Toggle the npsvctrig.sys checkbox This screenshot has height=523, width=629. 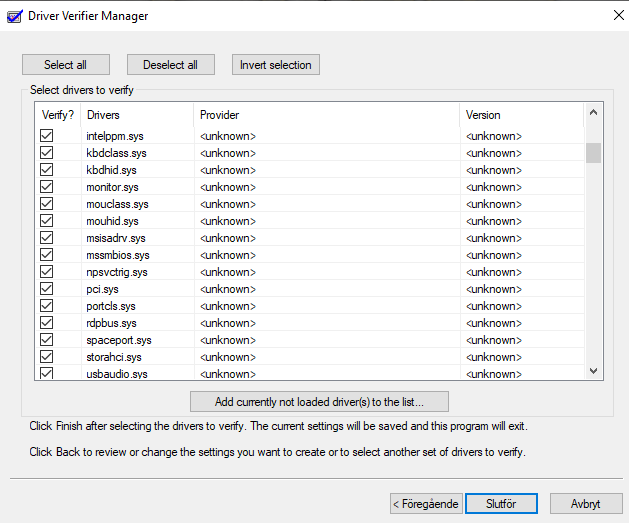pos(47,272)
